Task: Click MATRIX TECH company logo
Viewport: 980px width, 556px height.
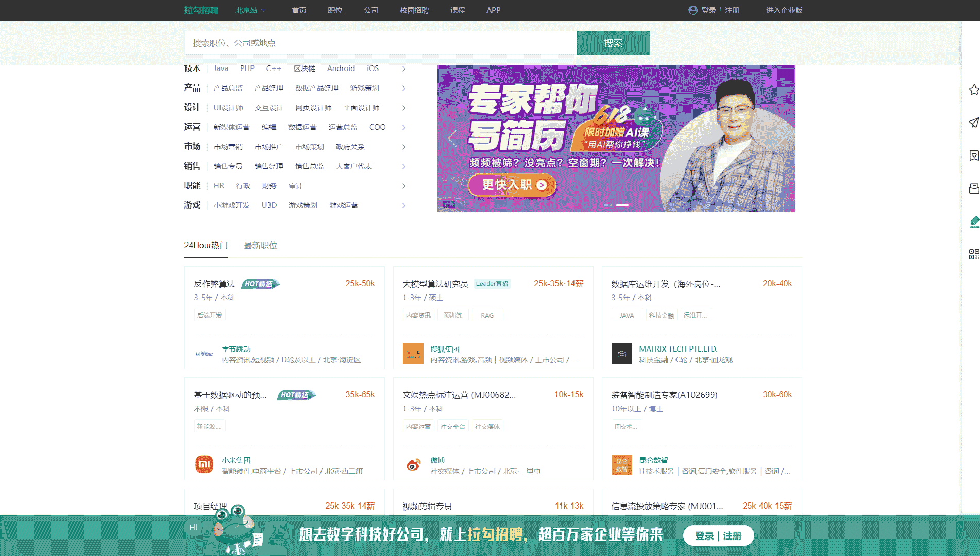Action: click(622, 354)
